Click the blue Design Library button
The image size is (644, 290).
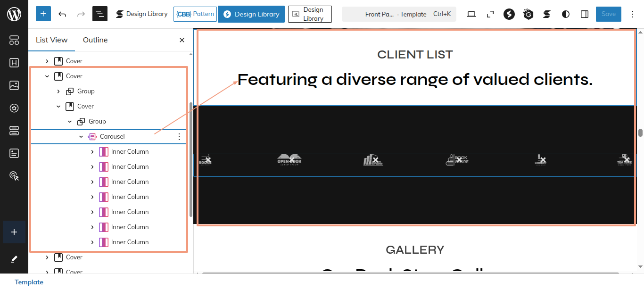(251, 14)
